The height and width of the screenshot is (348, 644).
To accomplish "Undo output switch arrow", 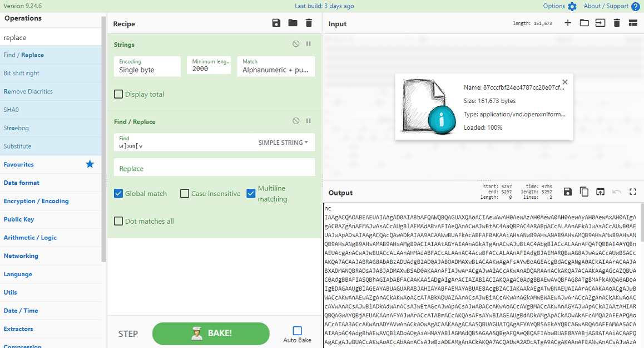I will coord(617,192).
